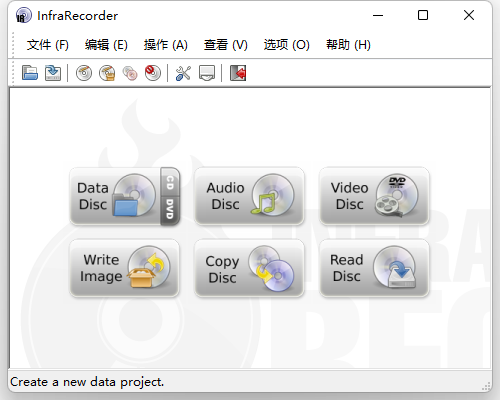Click the Save project toolbar icon
Screen dimensions: 500x400
pos(53,73)
